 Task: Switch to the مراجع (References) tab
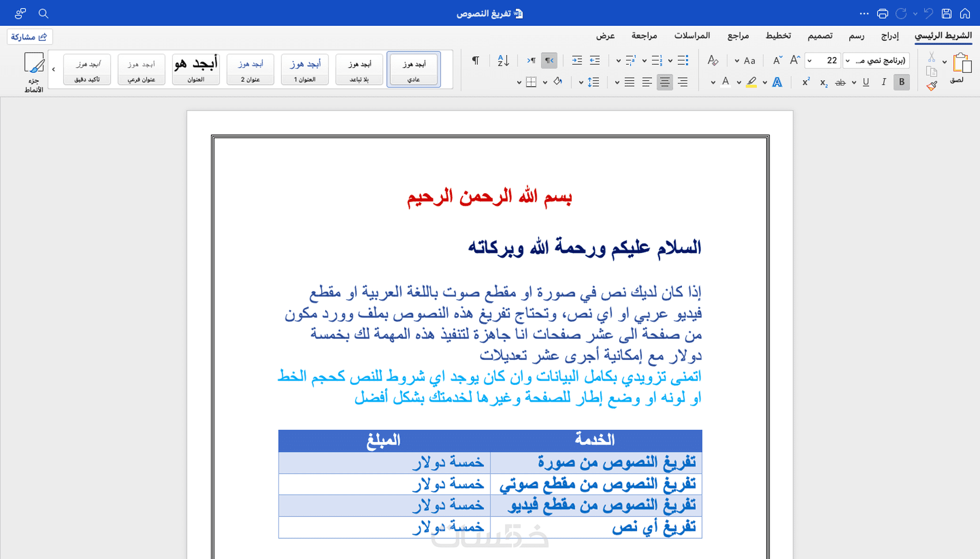[x=738, y=36]
